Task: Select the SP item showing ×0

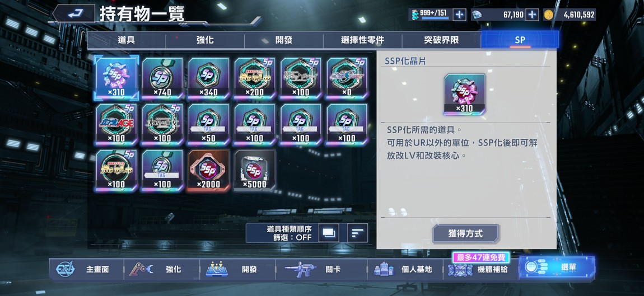Action: click(x=347, y=78)
